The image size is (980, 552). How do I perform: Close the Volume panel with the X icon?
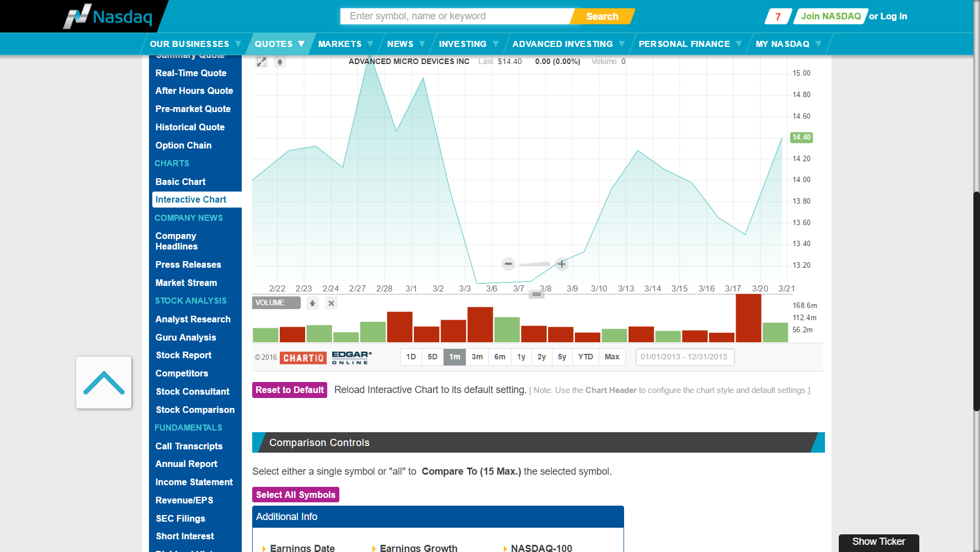tap(331, 303)
